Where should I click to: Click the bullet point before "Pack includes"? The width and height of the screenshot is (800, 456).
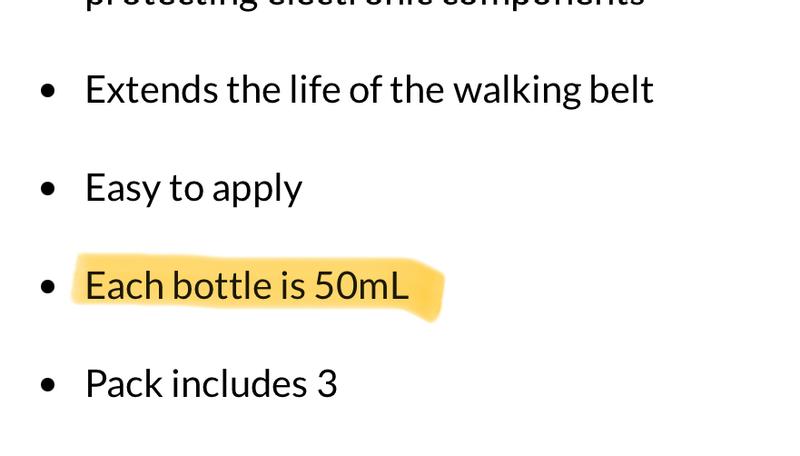[x=48, y=385]
